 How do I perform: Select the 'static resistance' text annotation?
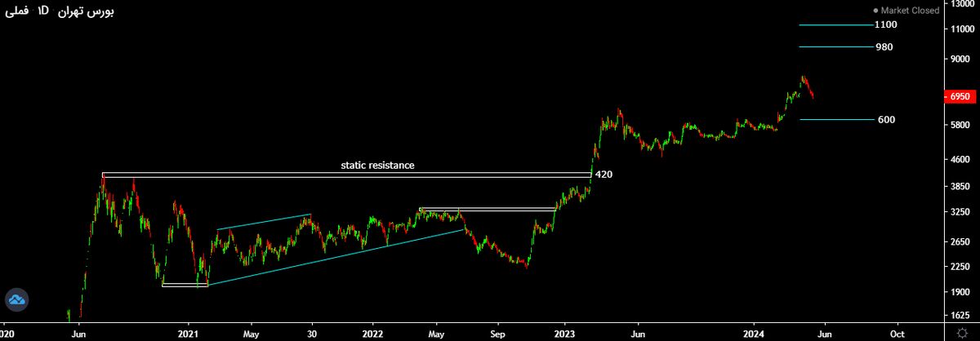pos(377,165)
